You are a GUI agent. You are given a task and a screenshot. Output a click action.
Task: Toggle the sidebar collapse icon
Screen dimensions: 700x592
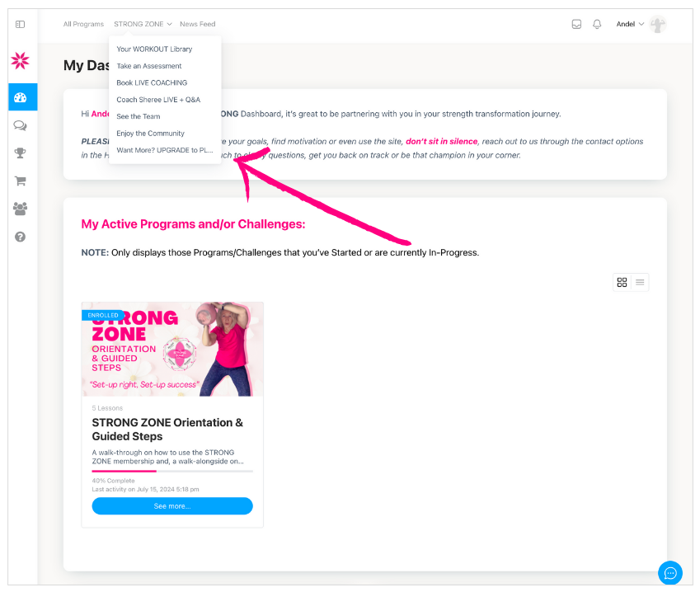pos(20,24)
